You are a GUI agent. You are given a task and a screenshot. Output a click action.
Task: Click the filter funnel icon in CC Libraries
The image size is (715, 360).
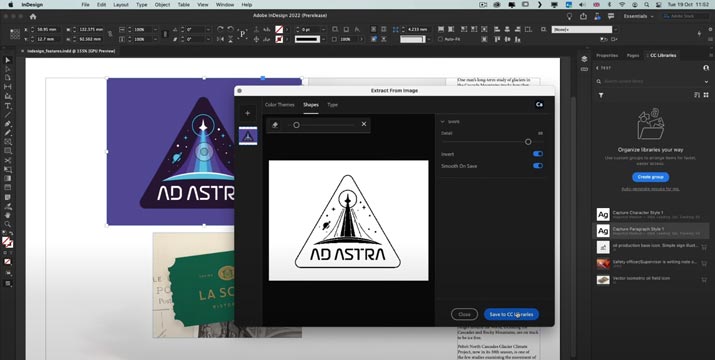601,95
